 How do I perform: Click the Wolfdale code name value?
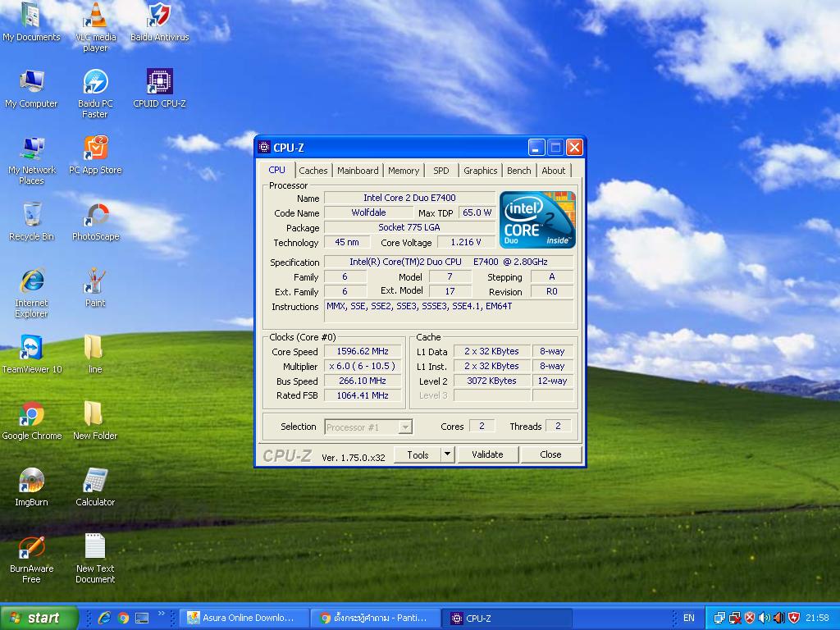click(x=368, y=212)
